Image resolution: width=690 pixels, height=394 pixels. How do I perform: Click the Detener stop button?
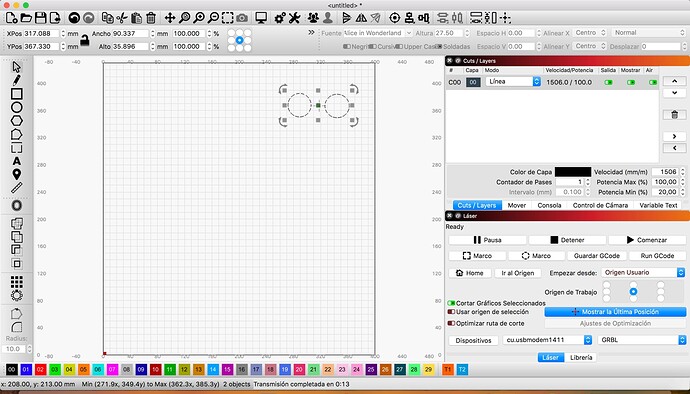pyautogui.click(x=567, y=240)
